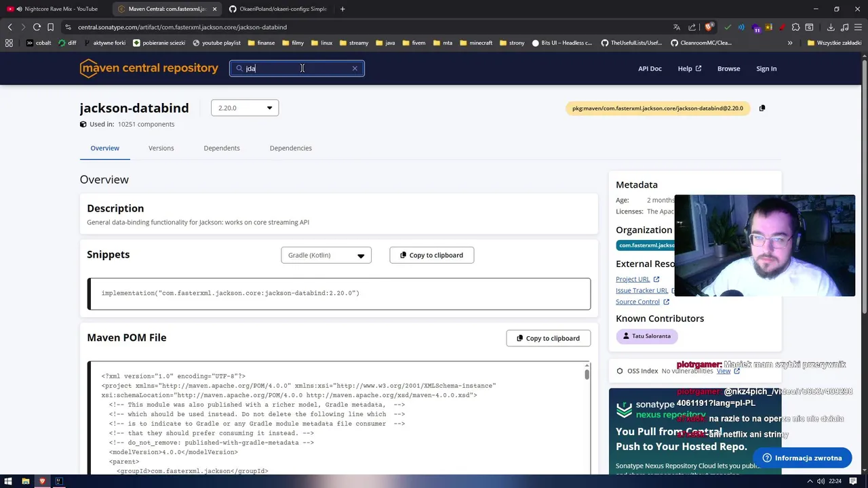Open File Explorer from the taskbar
The image size is (868, 488).
tap(26, 481)
